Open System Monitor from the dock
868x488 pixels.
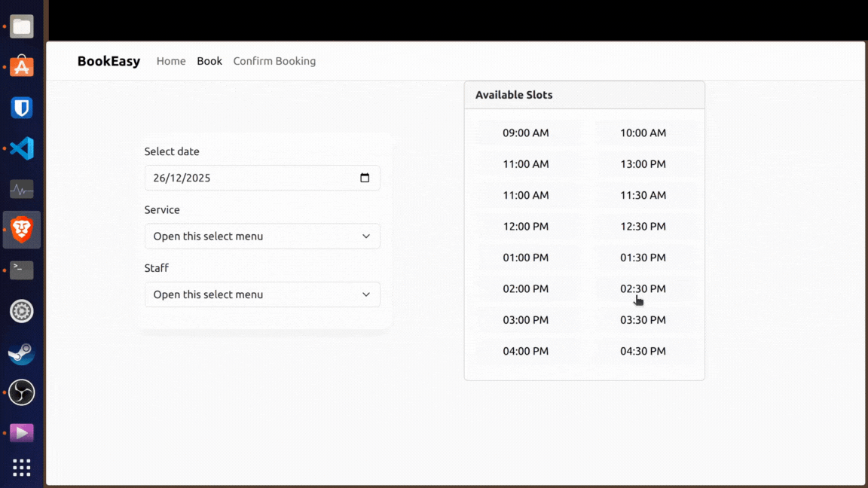click(22, 189)
